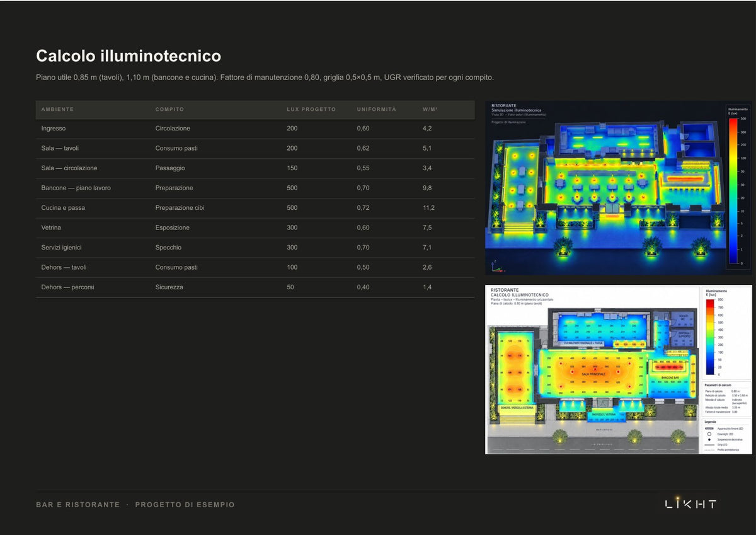Click the "Dehors — tavoli" row label
This screenshot has width=756, height=535.
pos(64,267)
